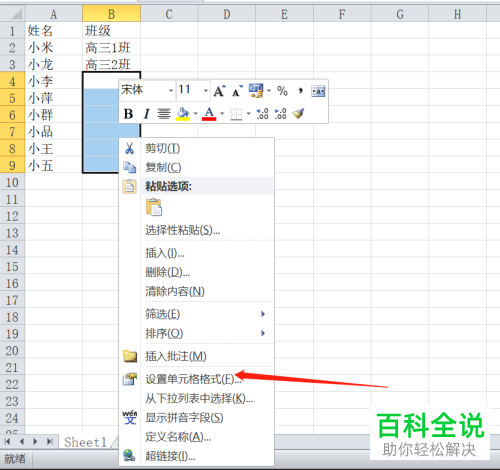This screenshot has width=500, height=470.
Task: Expand the 排序(O) submenu
Action: point(197,333)
